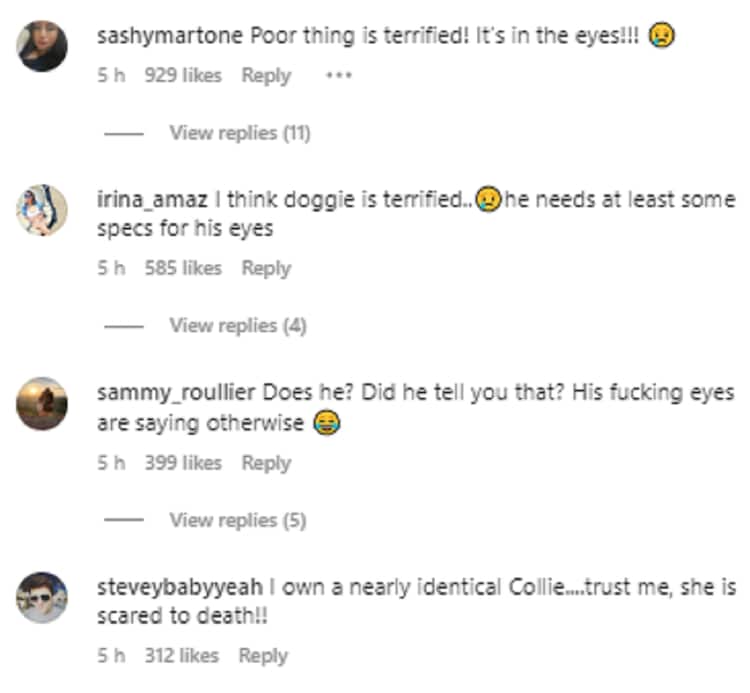750x693 pixels.
Task: Go to the steveybabyyeah username link
Action: tap(174, 587)
